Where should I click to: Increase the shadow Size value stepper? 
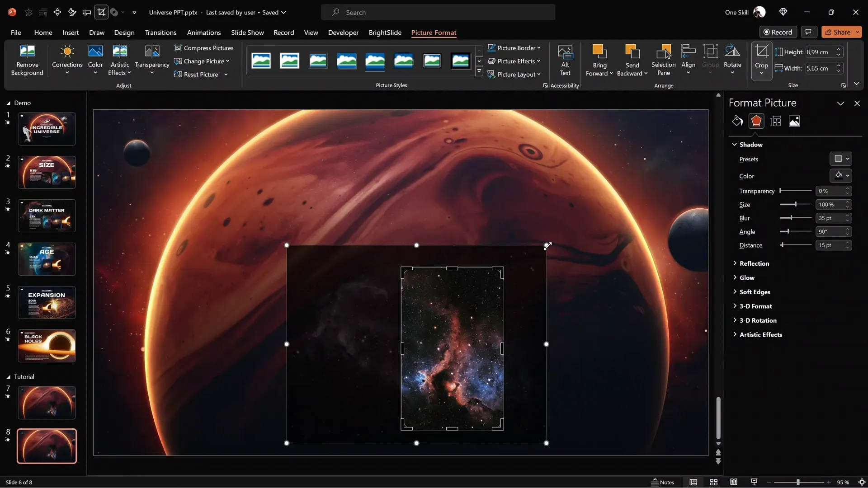coord(848,202)
